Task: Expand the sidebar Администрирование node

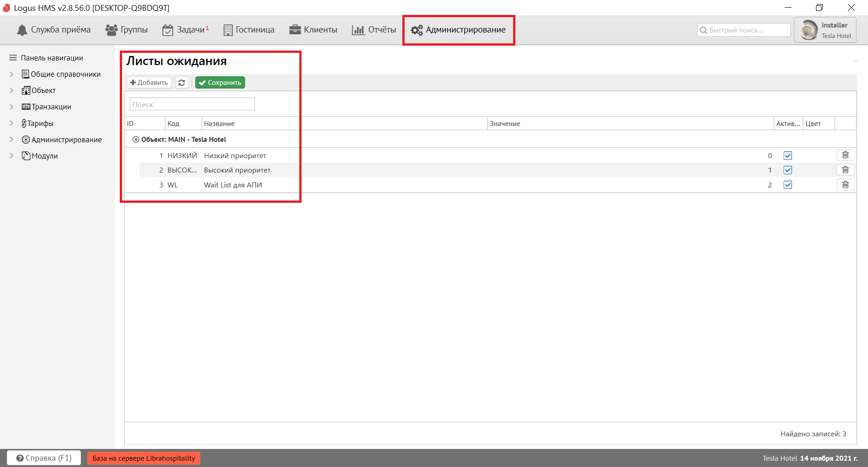Action: [x=12, y=140]
